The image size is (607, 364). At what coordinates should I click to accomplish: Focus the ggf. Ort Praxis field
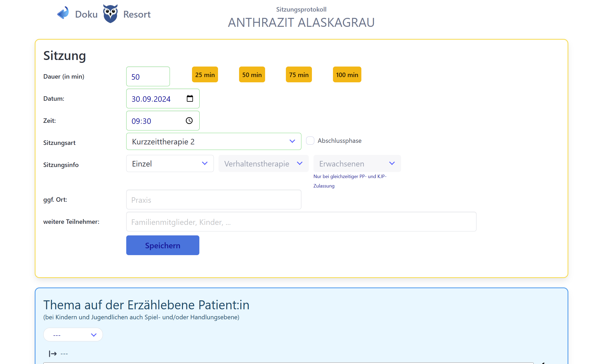(x=214, y=200)
